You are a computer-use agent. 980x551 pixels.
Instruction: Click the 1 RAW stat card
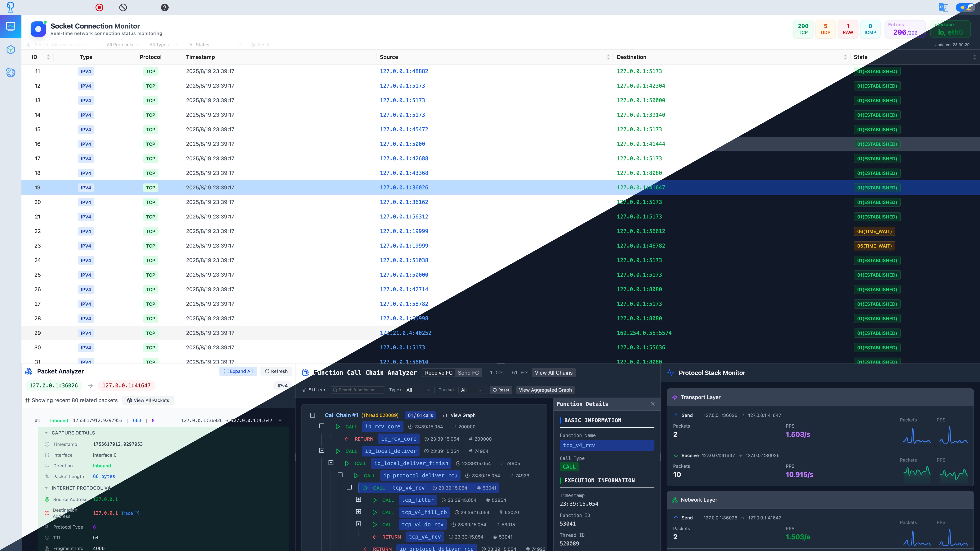[848, 29]
